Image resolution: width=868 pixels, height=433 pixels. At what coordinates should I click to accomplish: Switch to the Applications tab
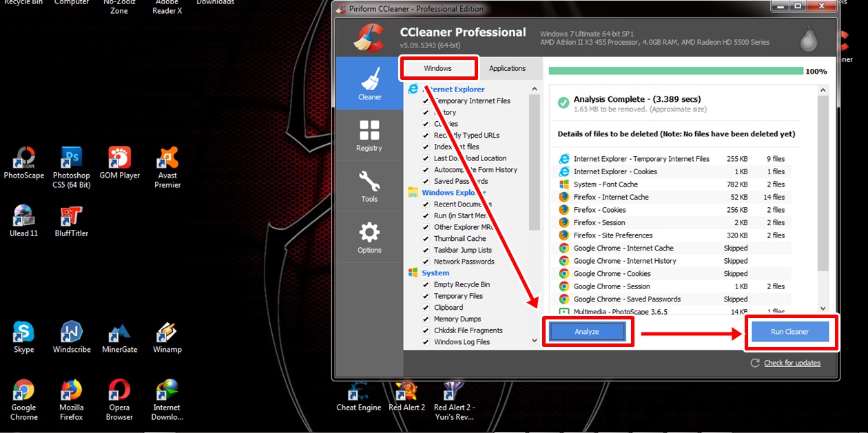pos(507,68)
